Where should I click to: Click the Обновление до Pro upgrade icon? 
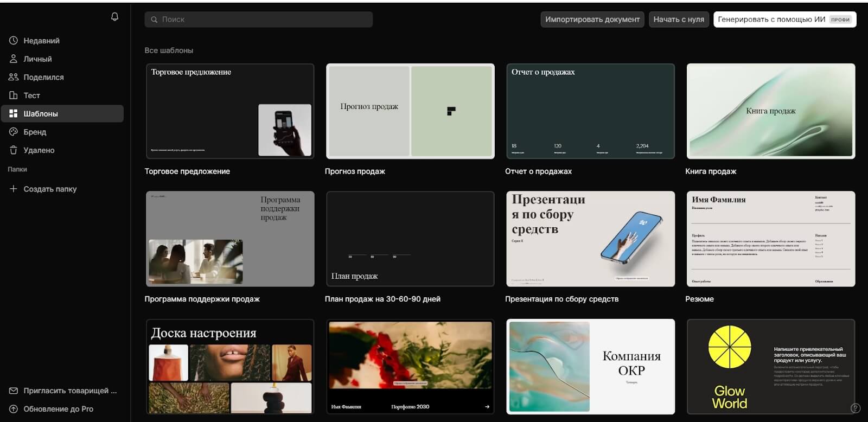click(x=14, y=409)
